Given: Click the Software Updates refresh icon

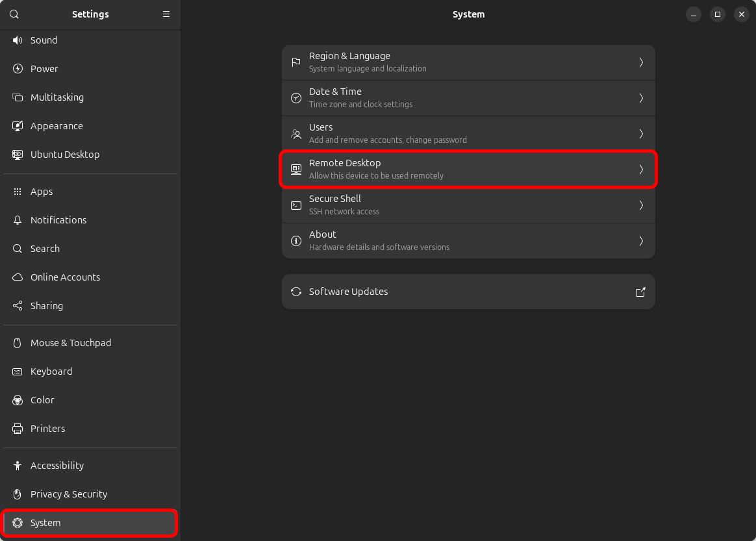Looking at the screenshot, I should coord(296,292).
